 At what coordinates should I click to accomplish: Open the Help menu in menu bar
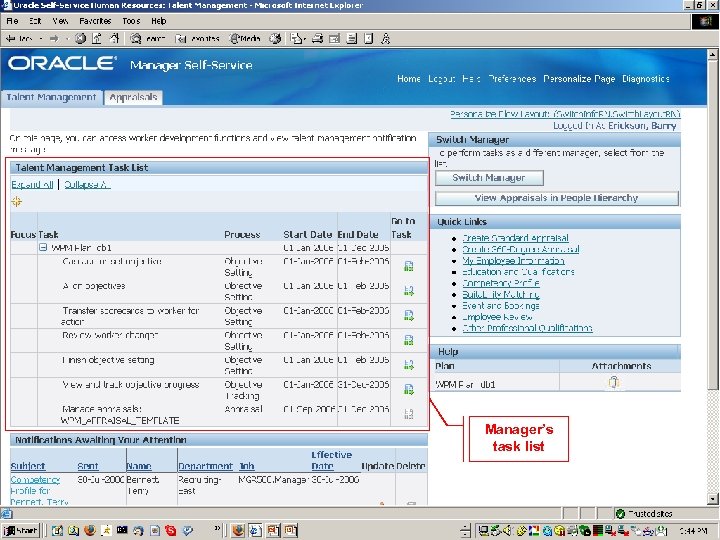159,21
